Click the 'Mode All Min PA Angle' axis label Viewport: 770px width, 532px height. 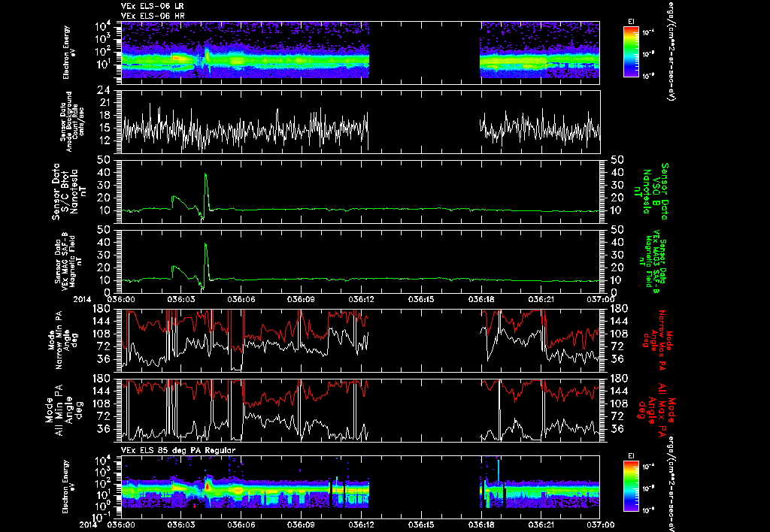coord(66,410)
